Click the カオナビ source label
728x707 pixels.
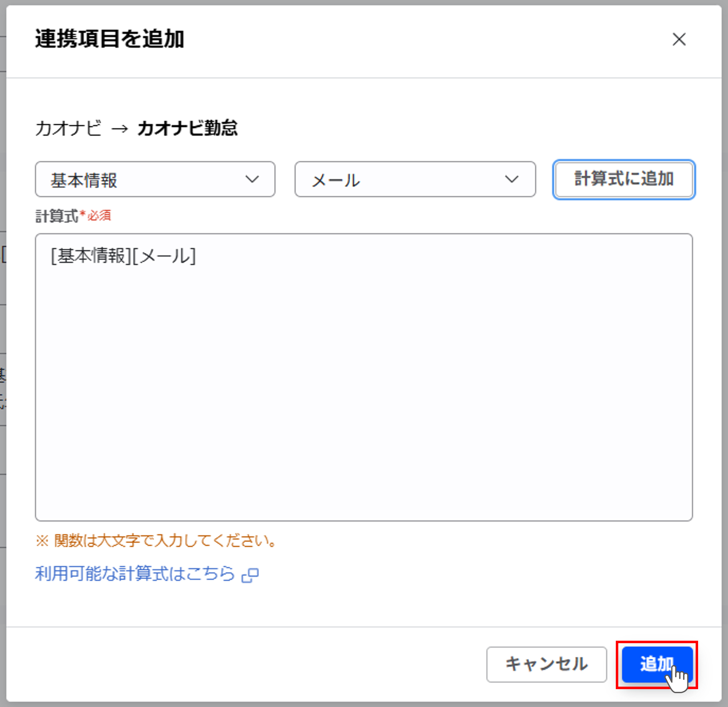69,129
